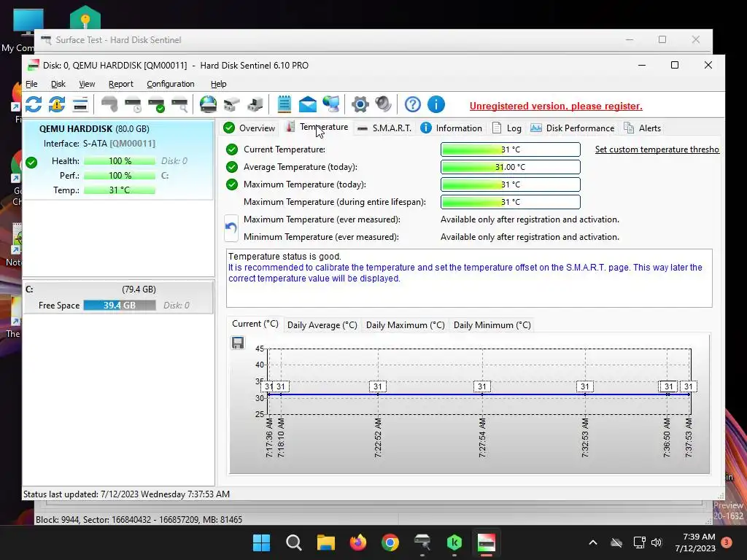Screen dimensions: 747x560
Task: Open the Configuration menu
Action: coord(171,84)
